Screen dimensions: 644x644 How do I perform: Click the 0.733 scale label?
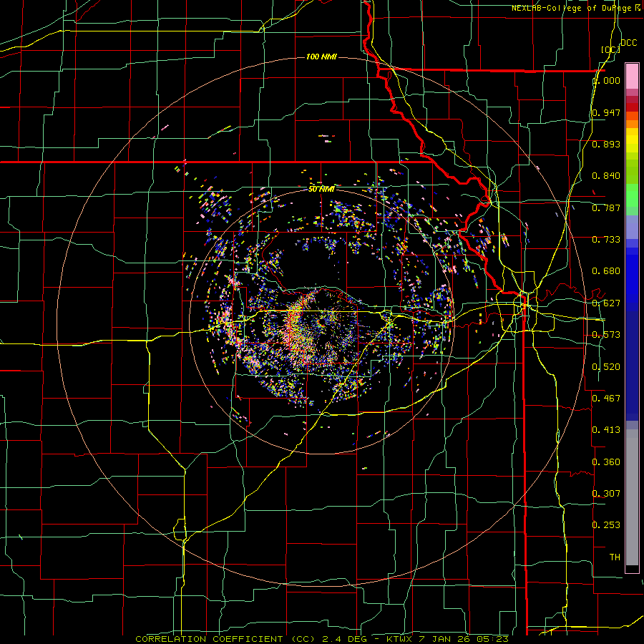click(606, 240)
